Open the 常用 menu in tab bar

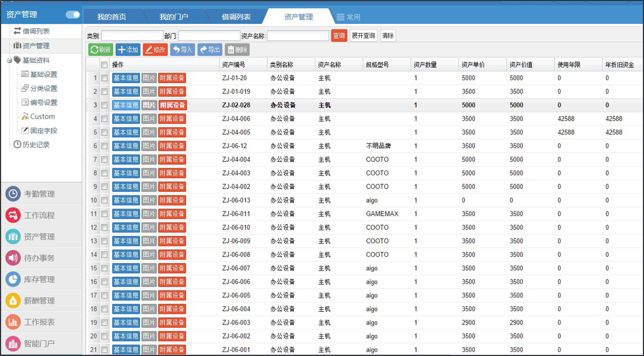(x=349, y=17)
